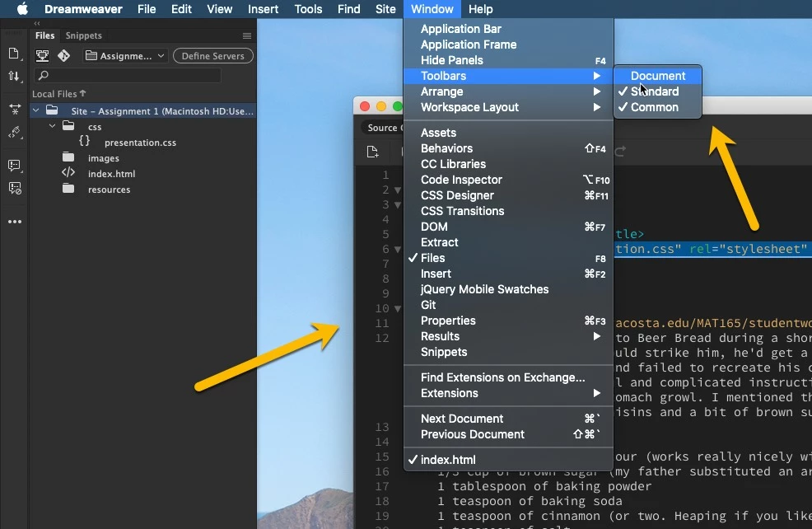Open the Site menu
Viewport: 812px width, 529px height.
[x=385, y=9]
